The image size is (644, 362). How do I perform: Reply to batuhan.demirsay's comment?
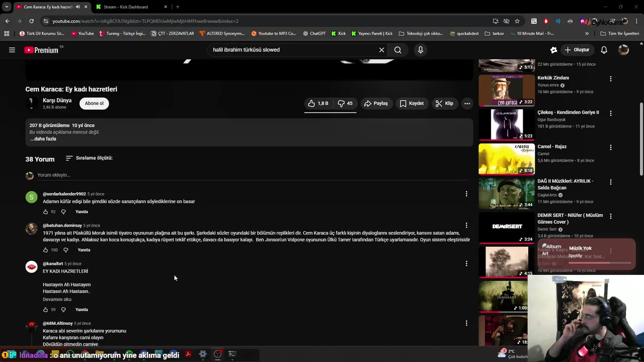click(84, 250)
